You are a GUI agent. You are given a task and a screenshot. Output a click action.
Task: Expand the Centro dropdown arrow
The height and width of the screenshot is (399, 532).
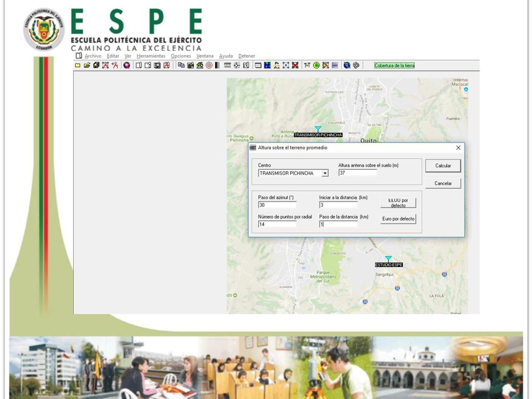[x=325, y=174]
